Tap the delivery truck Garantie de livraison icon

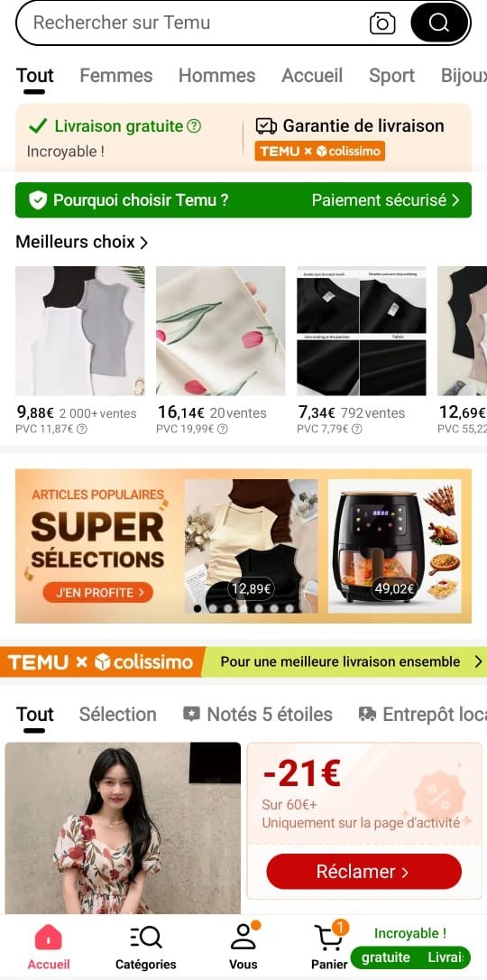point(266,126)
